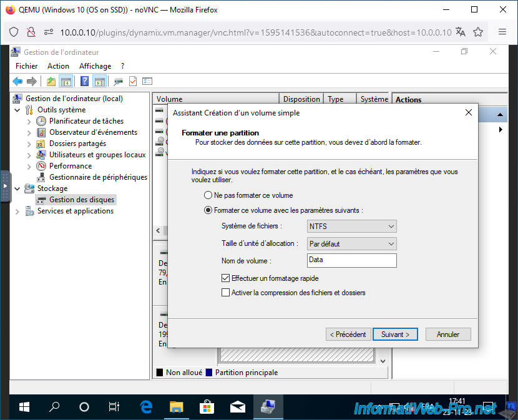518x420 pixels.
Task: Open Mail app from the taskbar
Action: (238, 407)
